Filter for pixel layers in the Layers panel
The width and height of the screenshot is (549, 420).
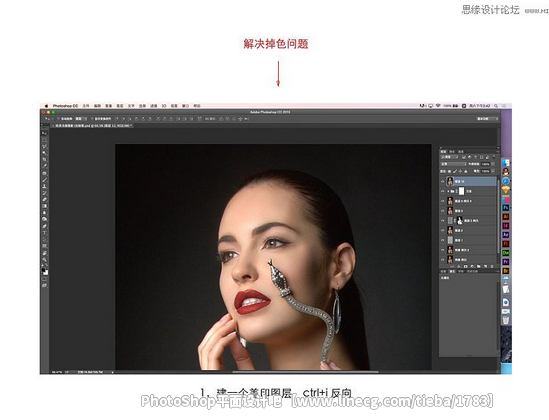tap(464, 157)
